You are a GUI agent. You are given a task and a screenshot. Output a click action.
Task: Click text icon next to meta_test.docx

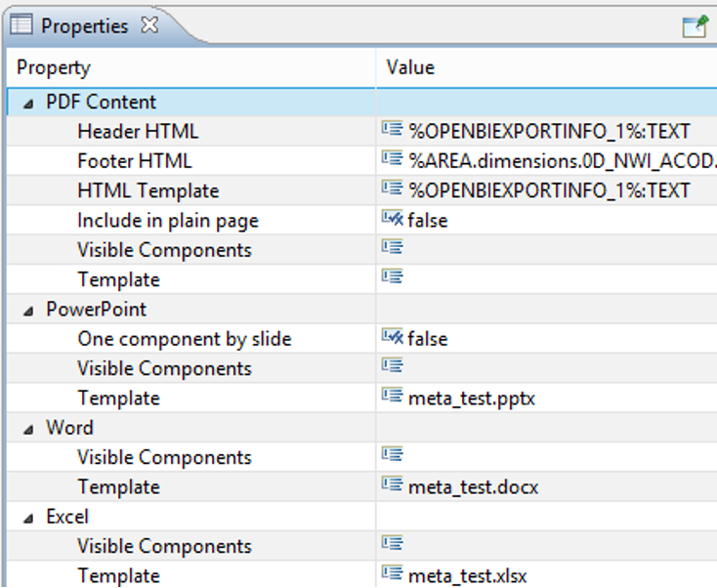pyautogui.click(x=393, y=484)
